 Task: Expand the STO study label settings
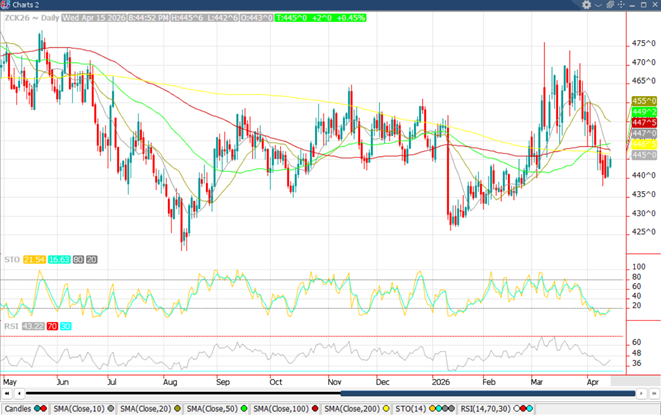[10, 260]
